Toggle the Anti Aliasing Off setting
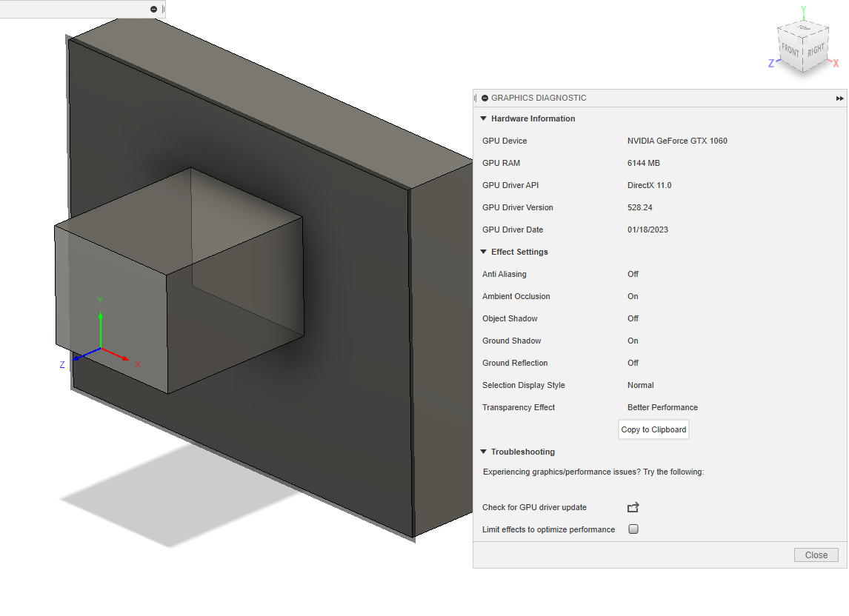This screenshot has height=616, width=849. click(x=633, y=274)
